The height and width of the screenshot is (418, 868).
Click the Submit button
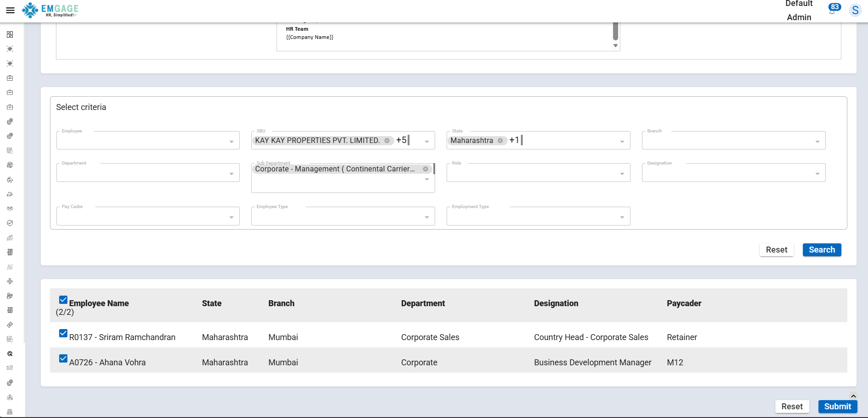[x=837, y=406]
